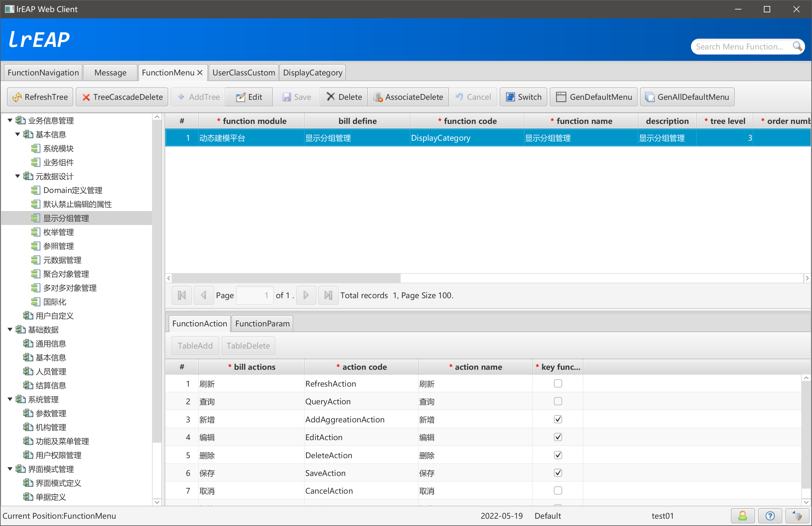Click the tree panel scroll up arrow

click(157, 117)
